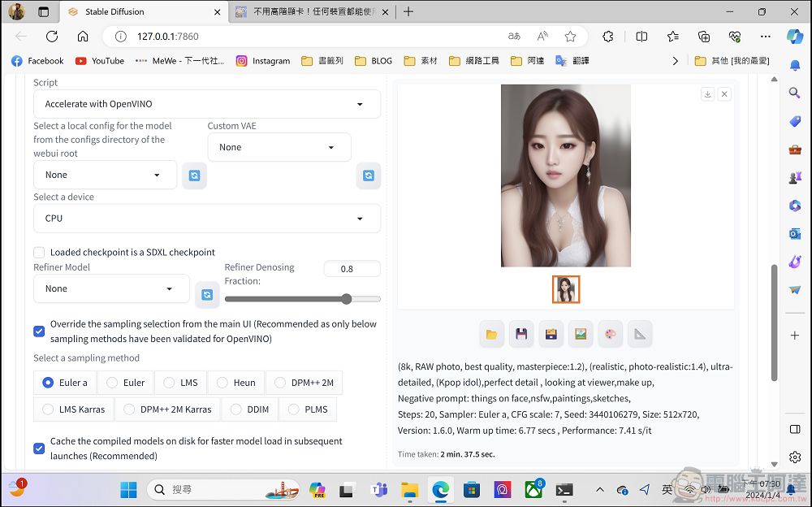Refresh the local config list
This screenshot has width=812, height=507.
194,175
